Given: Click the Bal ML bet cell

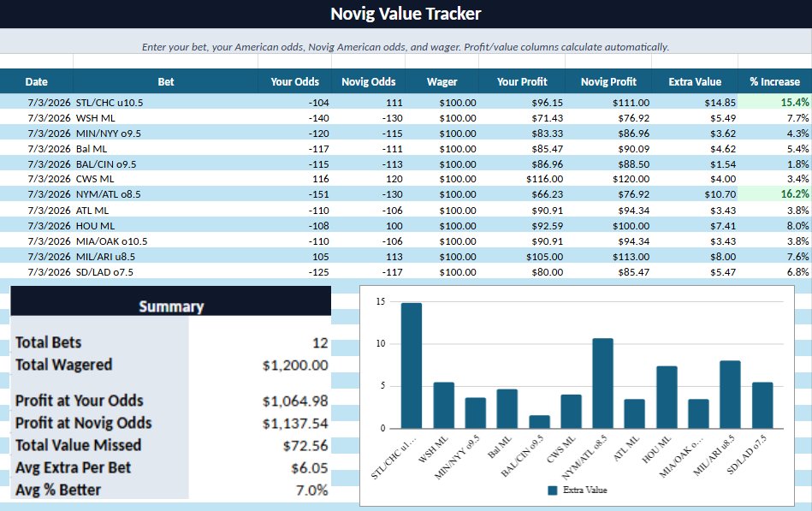Looking at the screenshot, I should pyautogui.click(x=166, y=149).
